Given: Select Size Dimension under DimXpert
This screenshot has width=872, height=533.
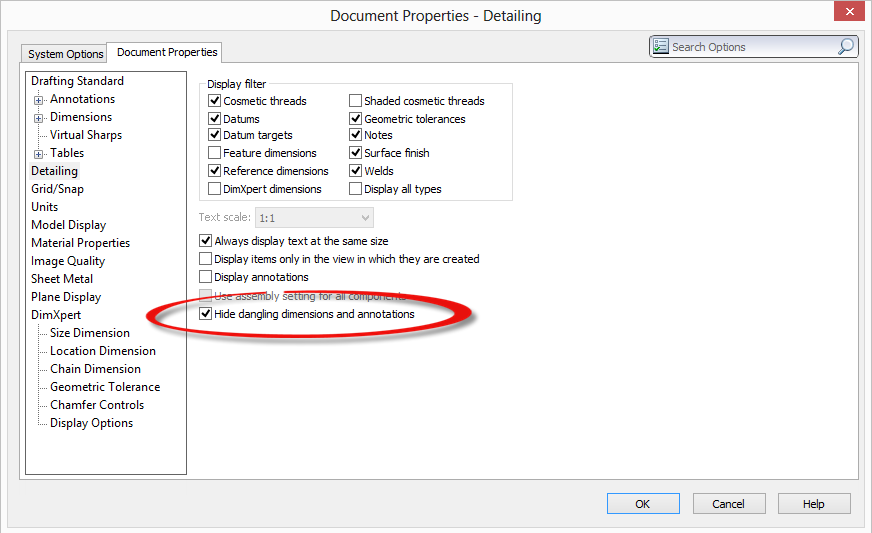Looking at the screenshot, I should coord(90,333).
